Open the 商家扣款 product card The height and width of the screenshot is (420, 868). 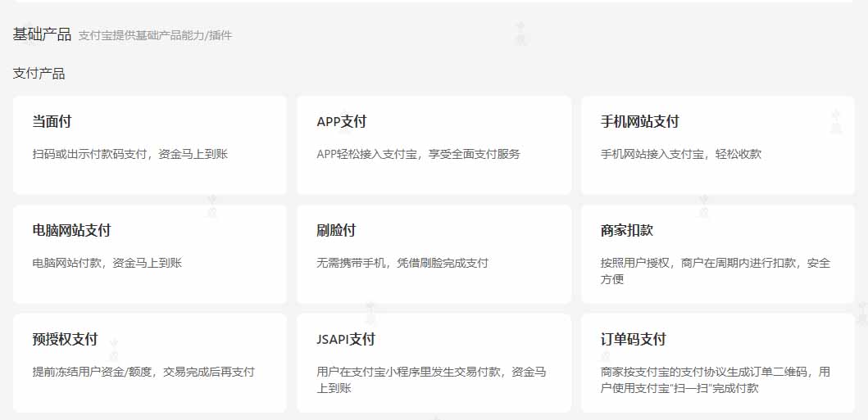pyautogui.click(x=718, y=254)
